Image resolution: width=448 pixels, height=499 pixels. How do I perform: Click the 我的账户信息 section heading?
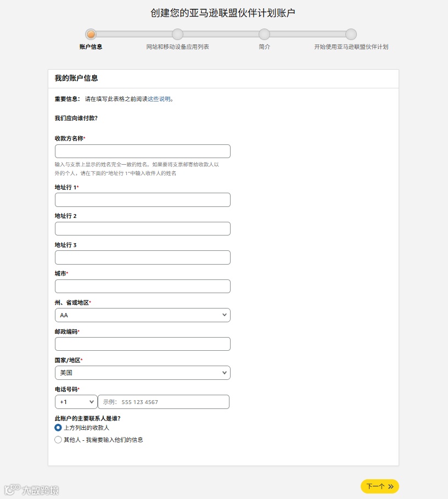(76, 78)
